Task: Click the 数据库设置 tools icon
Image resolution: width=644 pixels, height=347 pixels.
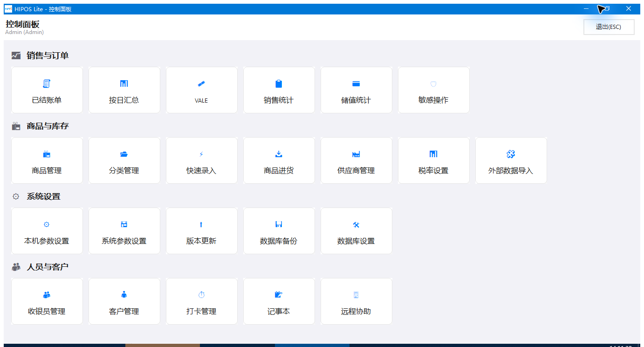Action: coord(356,225)
